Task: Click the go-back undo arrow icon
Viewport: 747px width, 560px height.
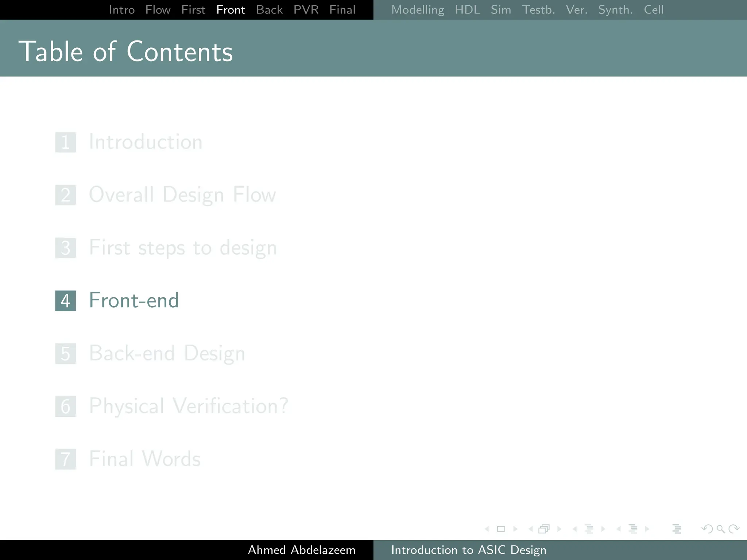Action: point(707,529)
